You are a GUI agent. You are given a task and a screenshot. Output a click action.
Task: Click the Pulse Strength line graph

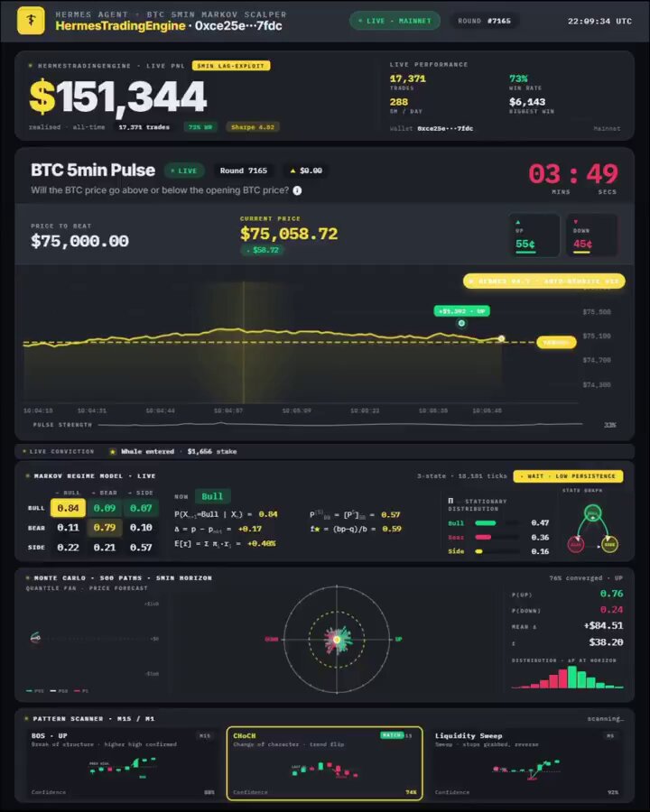click(x=340, y=425)
